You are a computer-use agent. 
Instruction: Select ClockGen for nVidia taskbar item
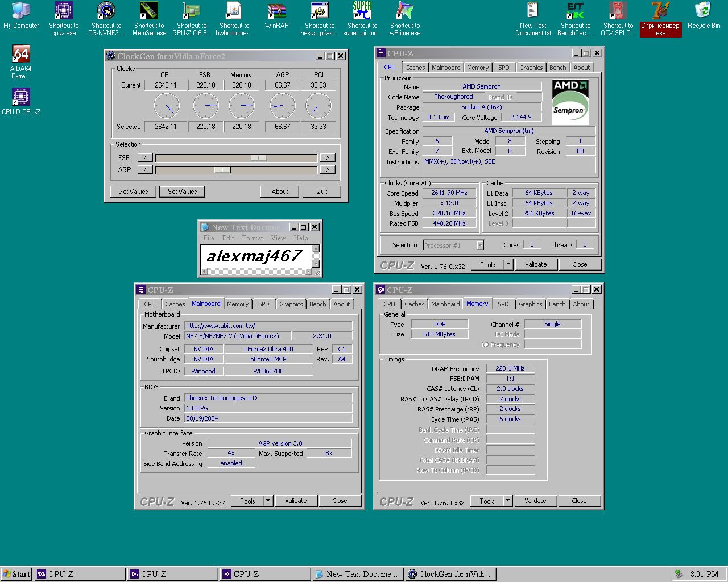pyautogui.click(x=450, y=574)
